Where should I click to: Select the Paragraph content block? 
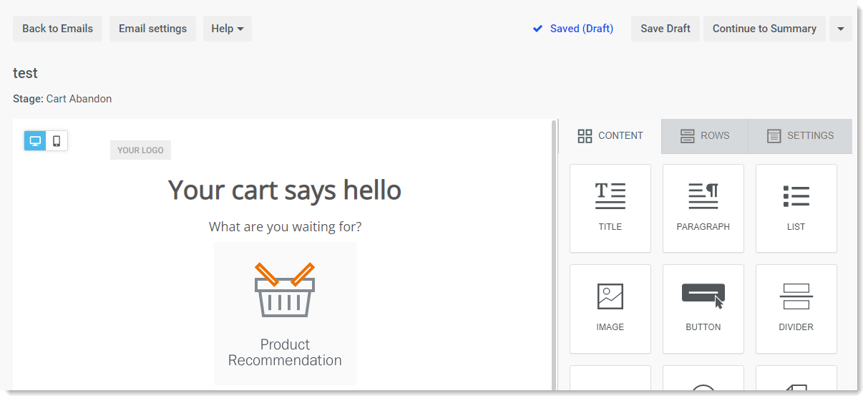tap(703, 208)
